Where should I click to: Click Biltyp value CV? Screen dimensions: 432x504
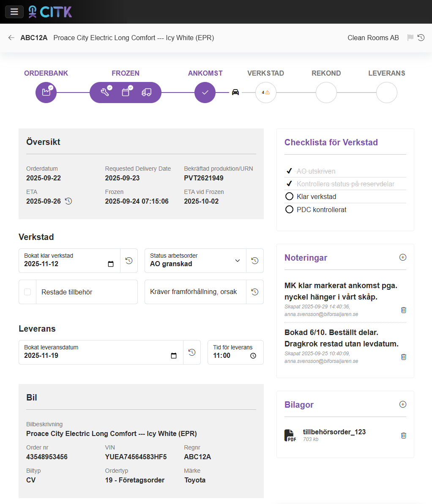31,480
